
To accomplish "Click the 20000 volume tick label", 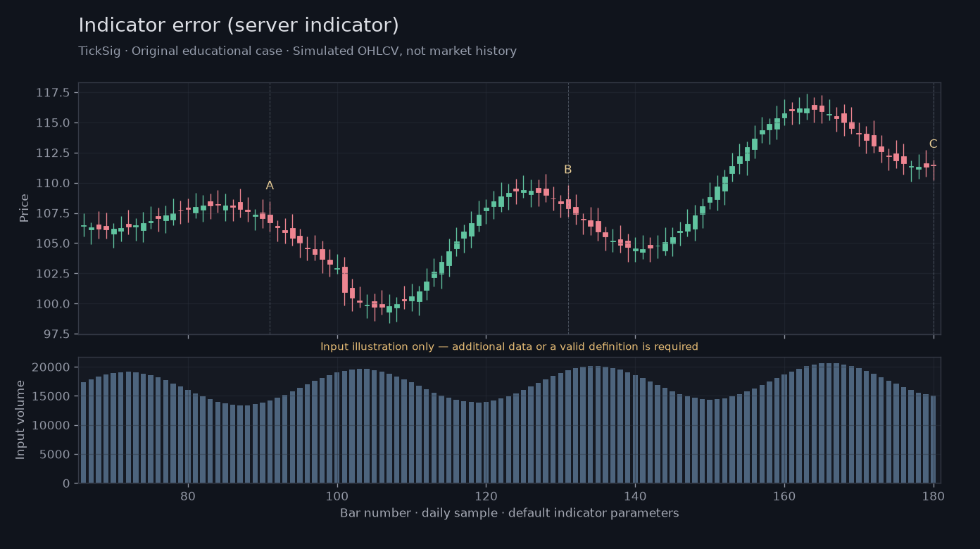I will [x=52, y=367].
